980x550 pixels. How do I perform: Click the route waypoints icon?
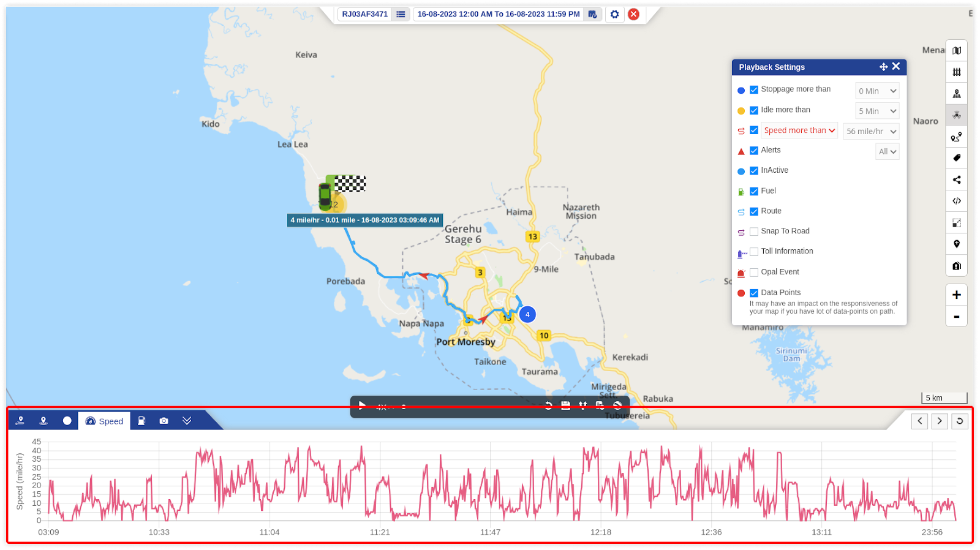(x=957, y=137)
